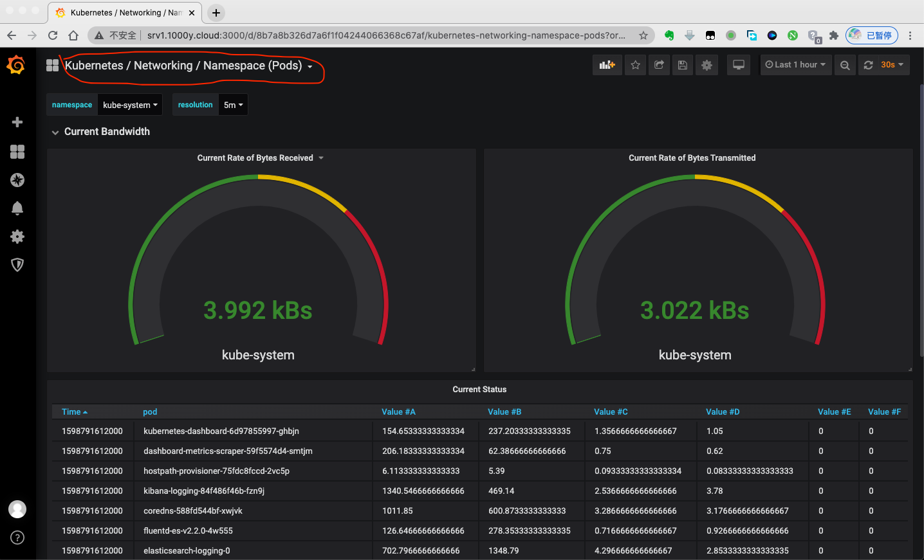Image resolution: width=924 pixels, height=560 pixels.
Task: Open the namespace kube-system dropdown
Action: (130, 105)
